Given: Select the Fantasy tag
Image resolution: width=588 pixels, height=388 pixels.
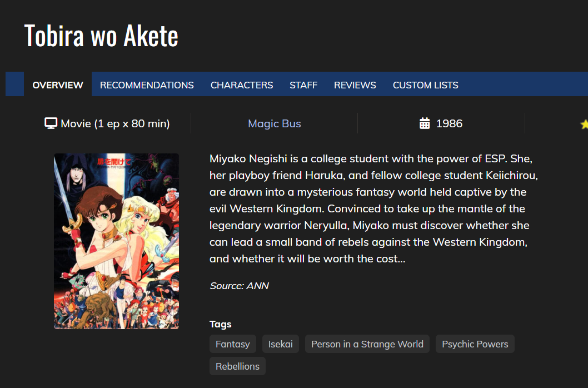Looking at the screenshot, I should coord(233,344).
